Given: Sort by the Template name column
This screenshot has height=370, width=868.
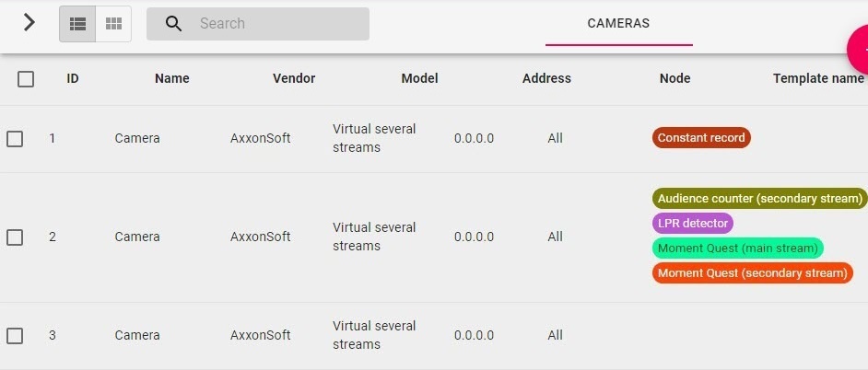Looking at the screenshot, I should (817, 79).
